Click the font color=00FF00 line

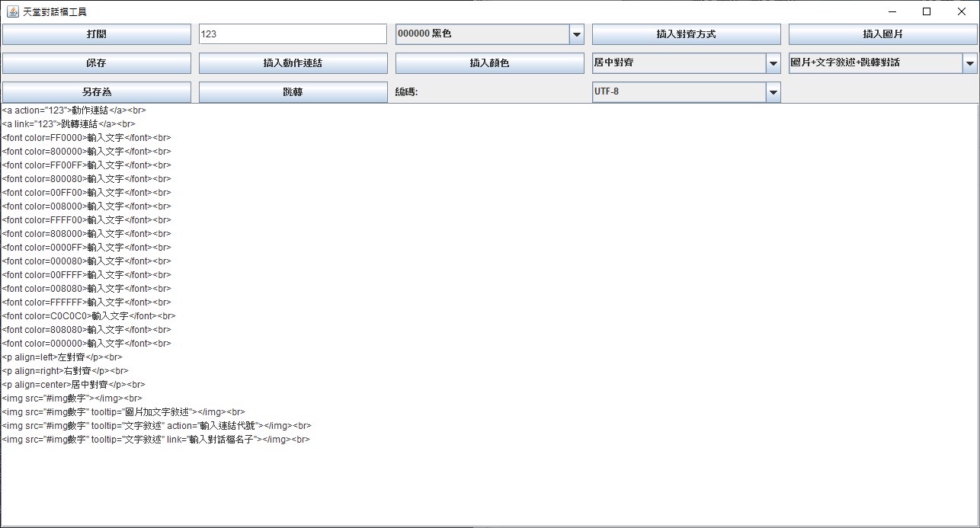[86, 193]
